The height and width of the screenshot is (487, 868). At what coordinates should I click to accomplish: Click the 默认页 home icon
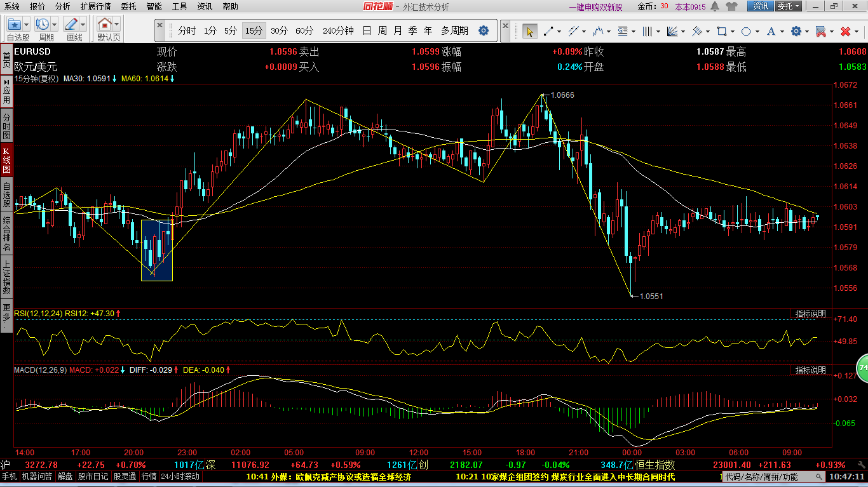coord(105,24)
